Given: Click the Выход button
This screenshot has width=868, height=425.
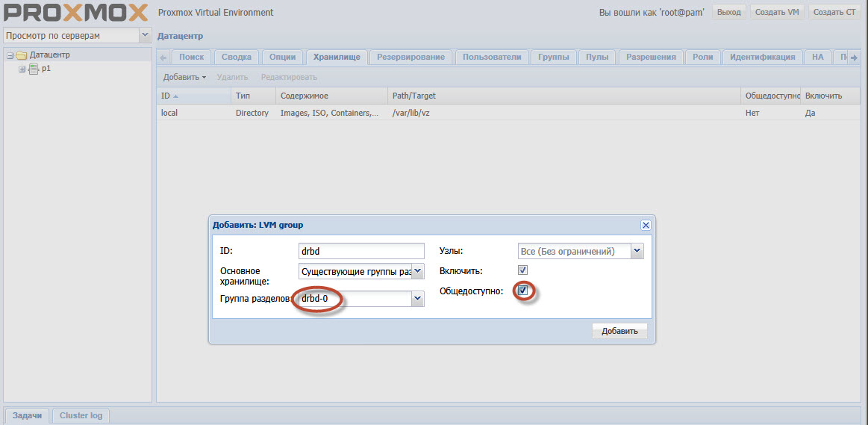Looking at the screenshot, I should (729, 12).
